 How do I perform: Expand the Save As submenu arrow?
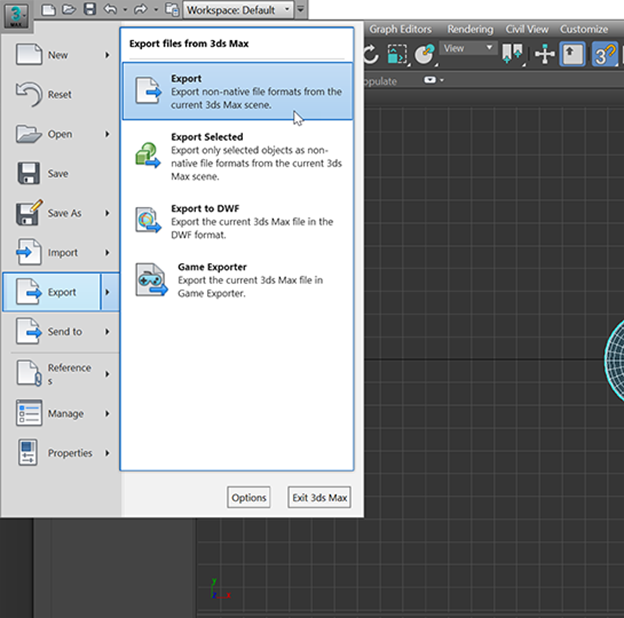point(107,213)
